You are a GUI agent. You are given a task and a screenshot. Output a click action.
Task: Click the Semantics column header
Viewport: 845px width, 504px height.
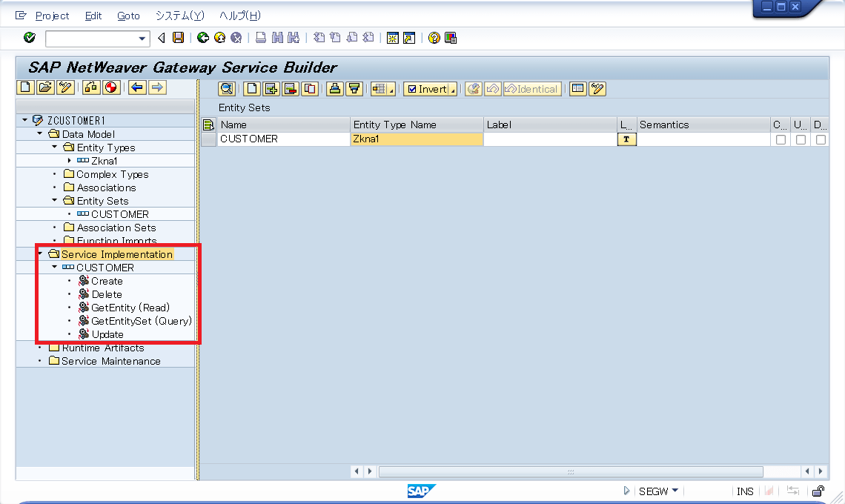pos(703,125)
